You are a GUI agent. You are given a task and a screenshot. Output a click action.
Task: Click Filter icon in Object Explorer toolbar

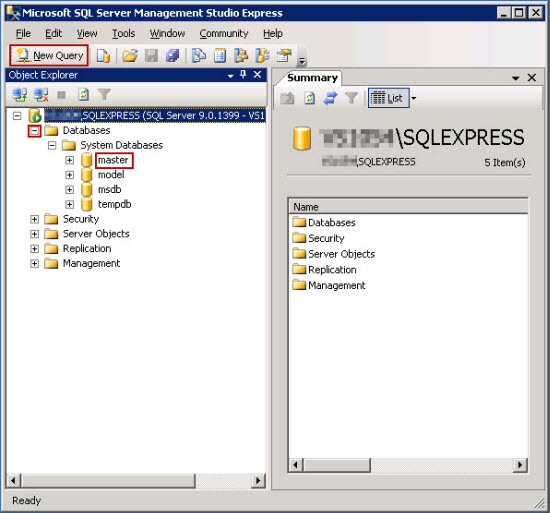tap(104, 95)
